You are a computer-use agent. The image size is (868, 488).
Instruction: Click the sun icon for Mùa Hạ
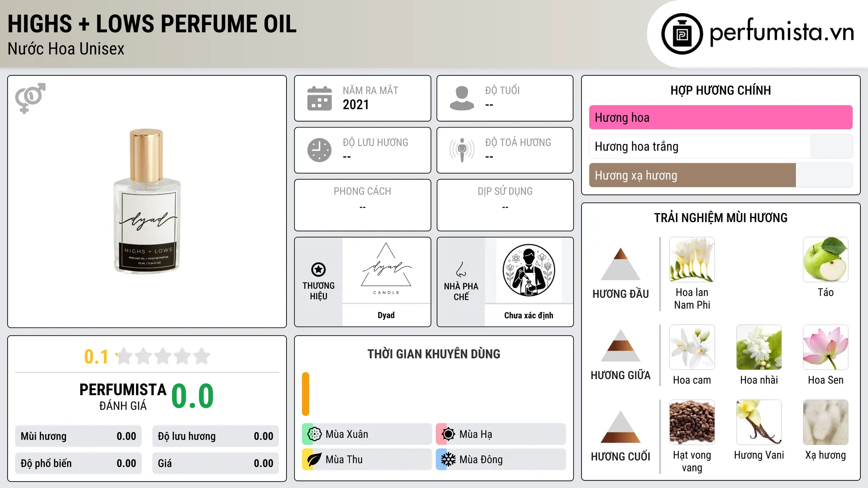click(x=448, y=434)
